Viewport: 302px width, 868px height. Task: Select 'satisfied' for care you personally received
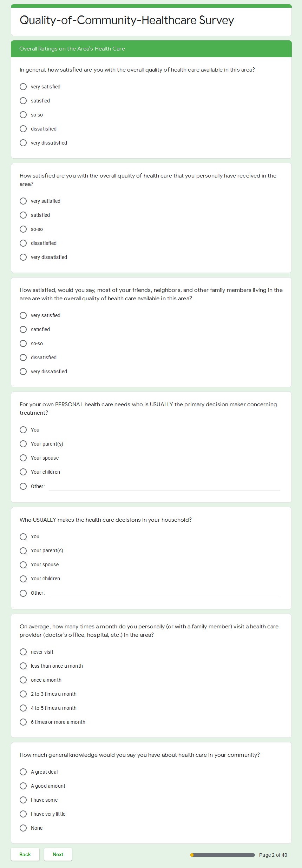pyautogui.click(x=23, y=215)
